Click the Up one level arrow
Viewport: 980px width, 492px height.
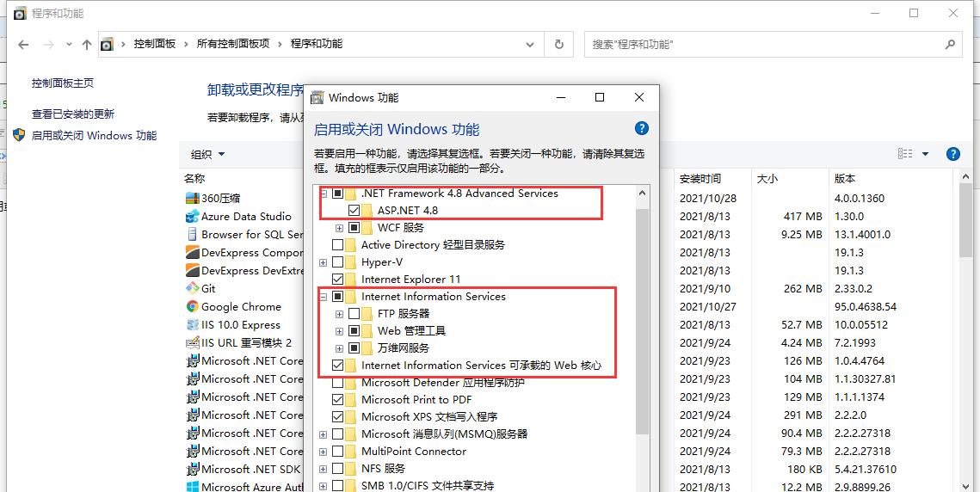87,45
